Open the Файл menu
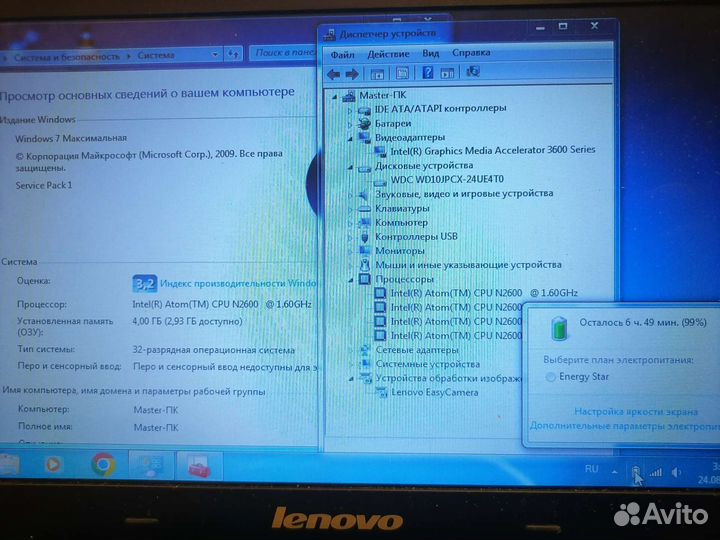 pyautogui.click(x=342, y=55)
